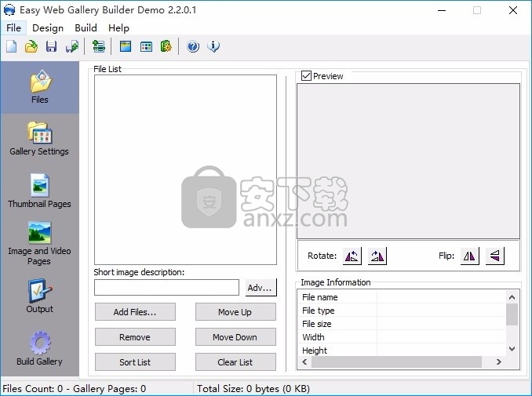Screen dimensions: 532x396
Task: Click the Preview image pane
Action: 408,161
